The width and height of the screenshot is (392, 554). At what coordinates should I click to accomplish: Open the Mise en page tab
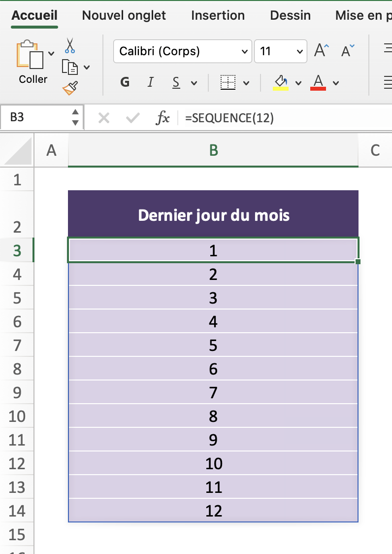click(x=363, y=15)
